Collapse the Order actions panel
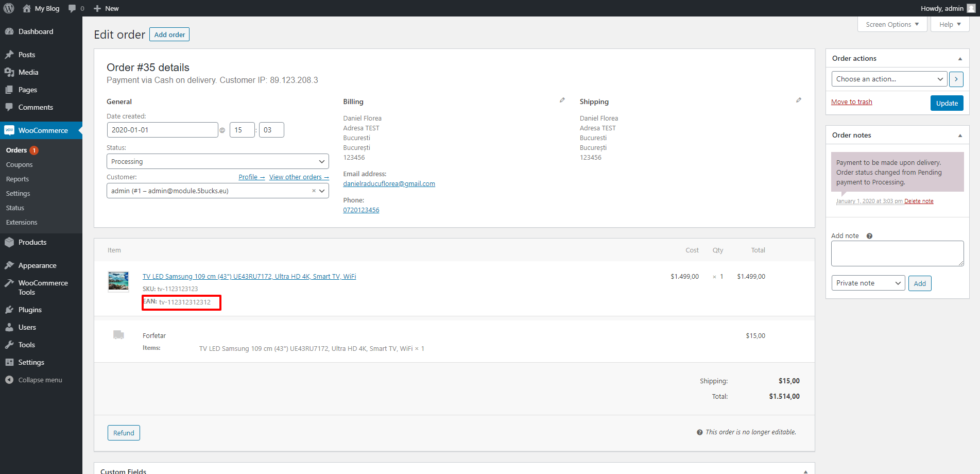The width and height of the screenshot is (980, 474). [960, 59]
